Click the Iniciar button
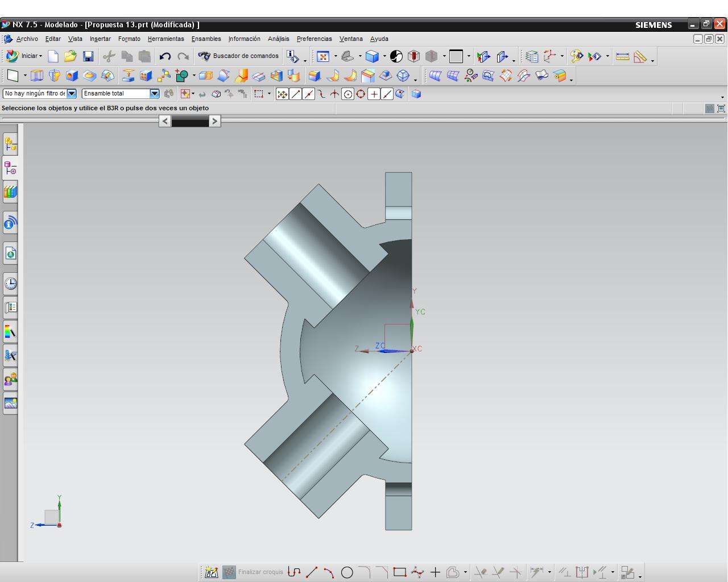The image size is (728, 582). [23, 56]
